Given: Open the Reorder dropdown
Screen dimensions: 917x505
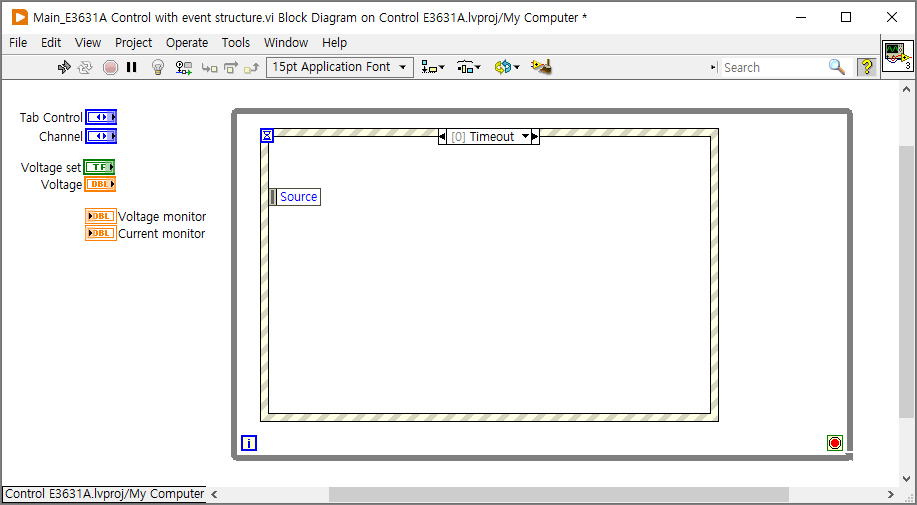Looking at the screenshot, I should point(506,67).
